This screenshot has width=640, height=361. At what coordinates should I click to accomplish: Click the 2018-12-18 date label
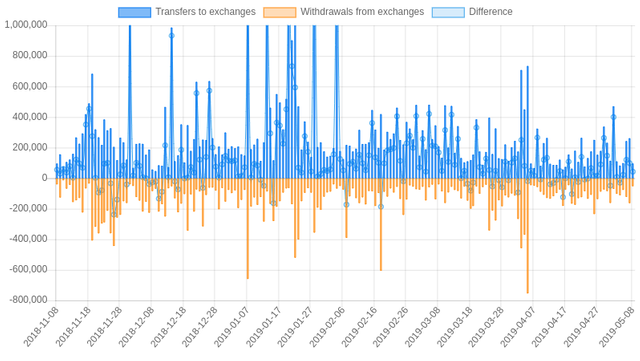click(168, 327)
